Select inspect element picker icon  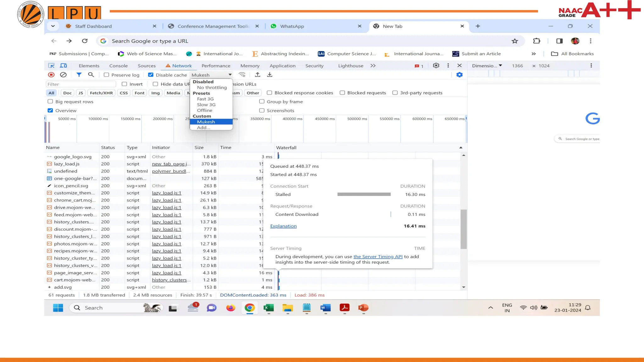(51, 66)
